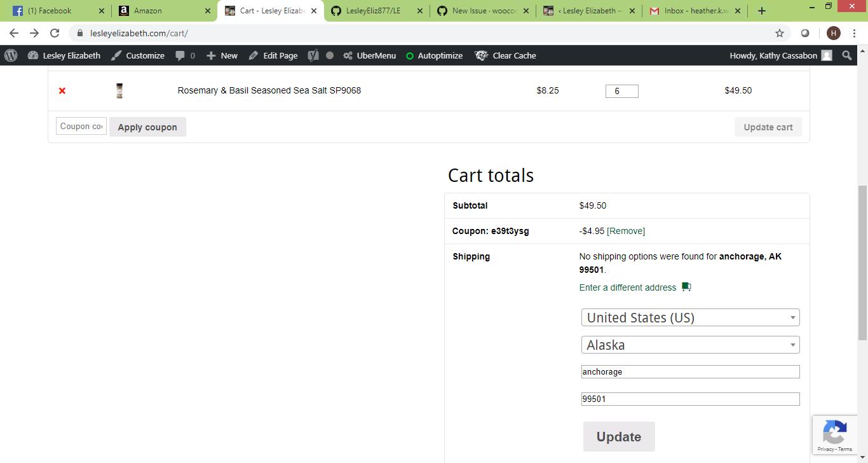Click the Update cart button
This screenshot has width=868, height=463.
point(768,127)
